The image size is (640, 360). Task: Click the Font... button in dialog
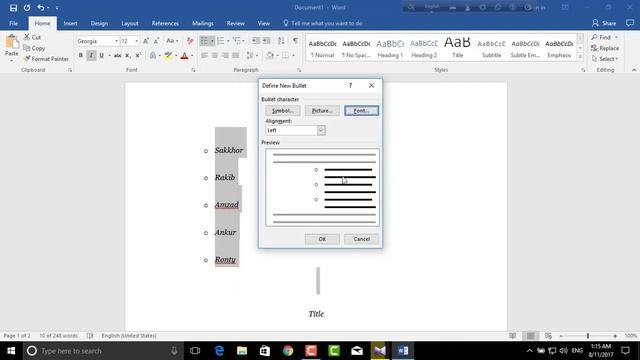(x=361, y=111)
